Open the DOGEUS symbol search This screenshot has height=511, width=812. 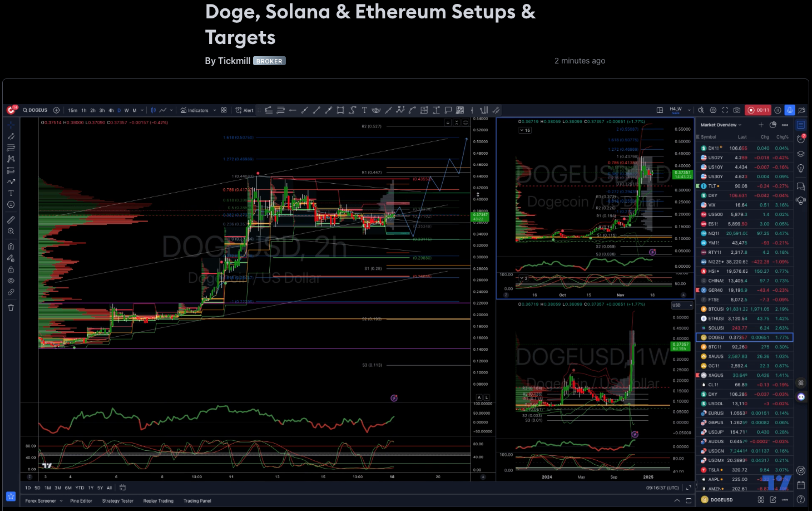pos(35,110)
